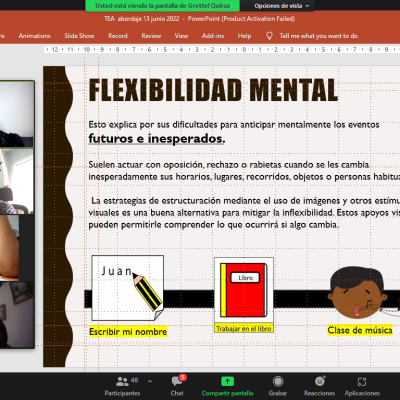Click the FLEXIBILIDAD MENTAL slide title
Screen dimensions: 400x400
[x=213, y=90]
